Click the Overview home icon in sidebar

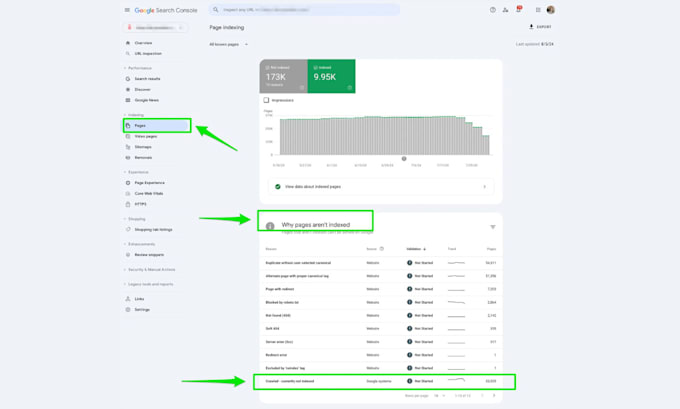(128, 43)
